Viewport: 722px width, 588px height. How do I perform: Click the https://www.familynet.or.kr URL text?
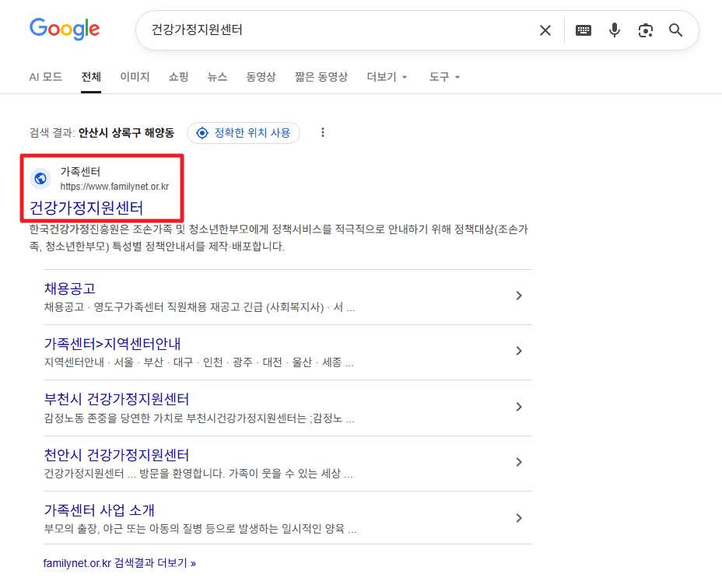[x=114, y=187]
